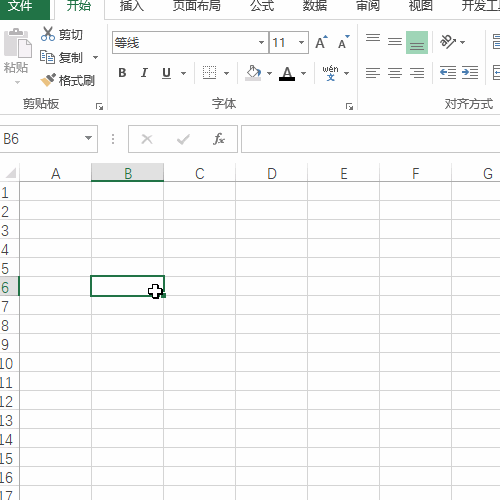Viewport: 500px width, 500px height.
Task: Open the clipboard (剪贴板) dialog launcher
Action: click(99, 106)
